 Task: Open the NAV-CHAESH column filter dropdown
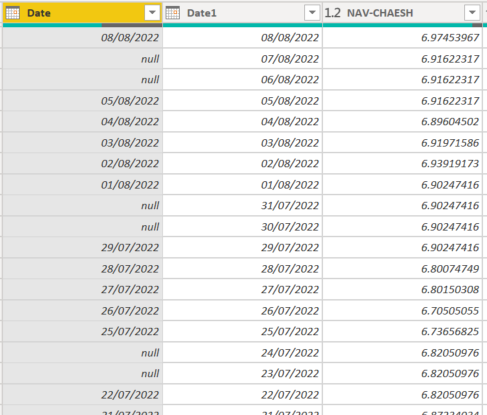pos(472,13)
